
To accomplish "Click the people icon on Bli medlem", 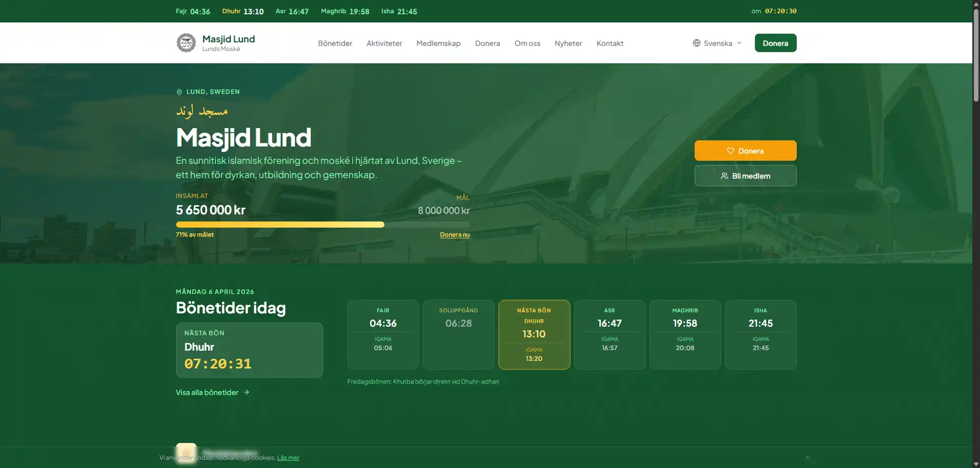I will [724, 176].
